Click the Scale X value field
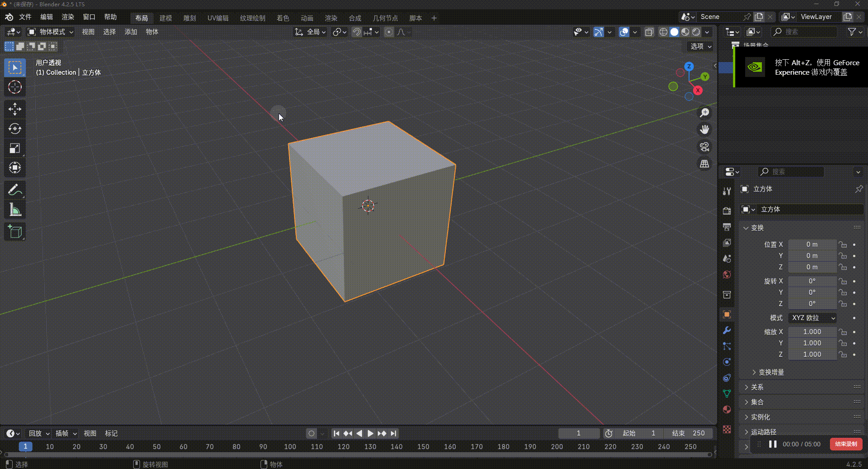 812,332
